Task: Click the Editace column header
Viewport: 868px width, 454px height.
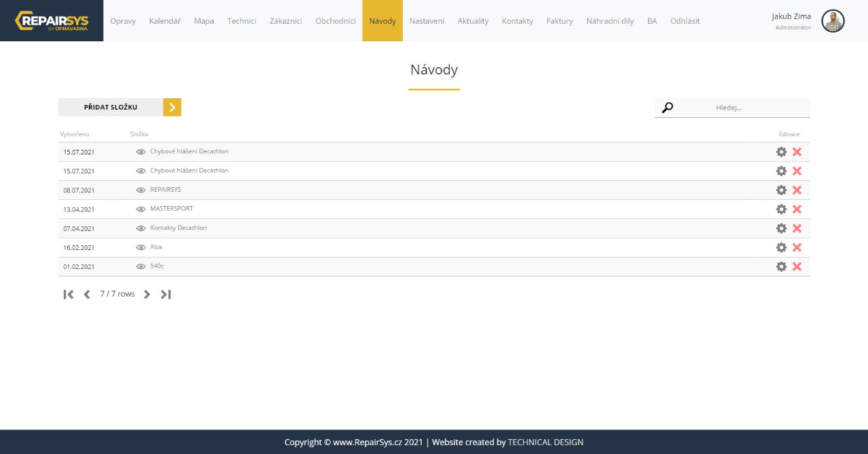Action: (789, 134)
